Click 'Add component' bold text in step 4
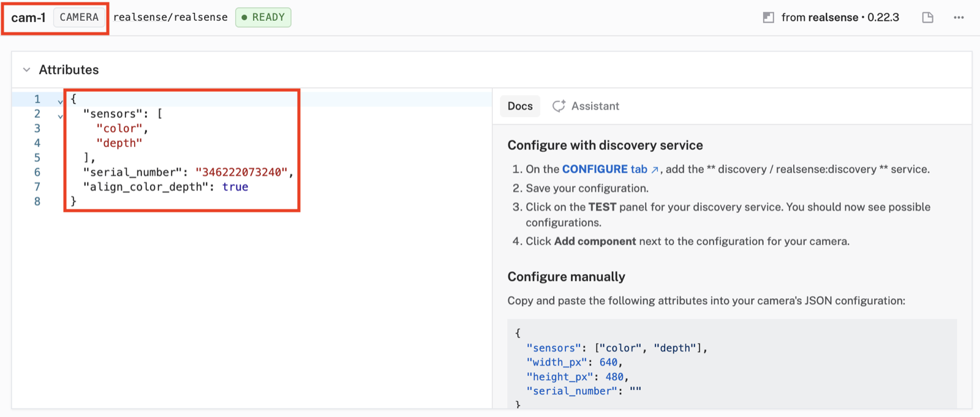Image resolution: width=980 pixels, height=417 pixels. (x=595, y=241)
